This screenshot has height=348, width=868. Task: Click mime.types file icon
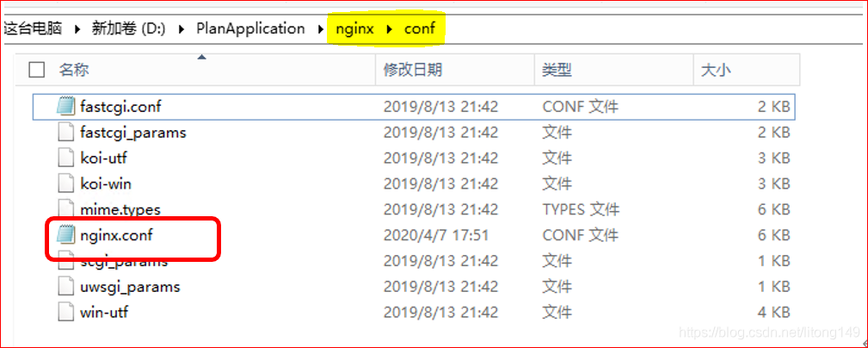tap(66, 209)
